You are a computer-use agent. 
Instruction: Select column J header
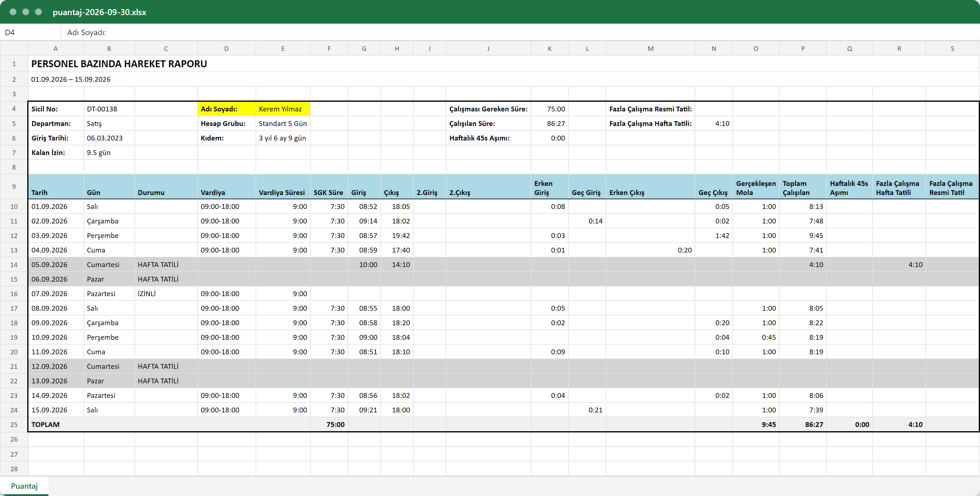pyautogui.click(x=488, y=48)
